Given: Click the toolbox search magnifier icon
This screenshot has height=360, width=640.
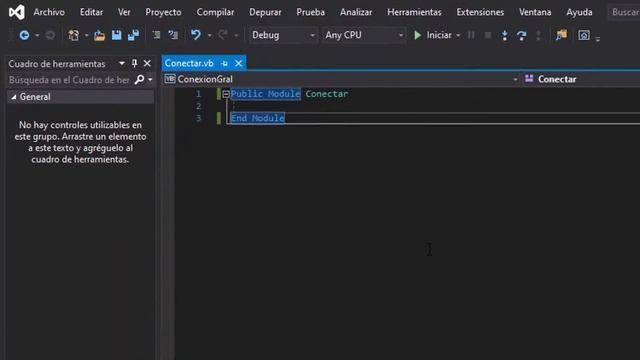Looking at the screenshot, I should point(139,79).
